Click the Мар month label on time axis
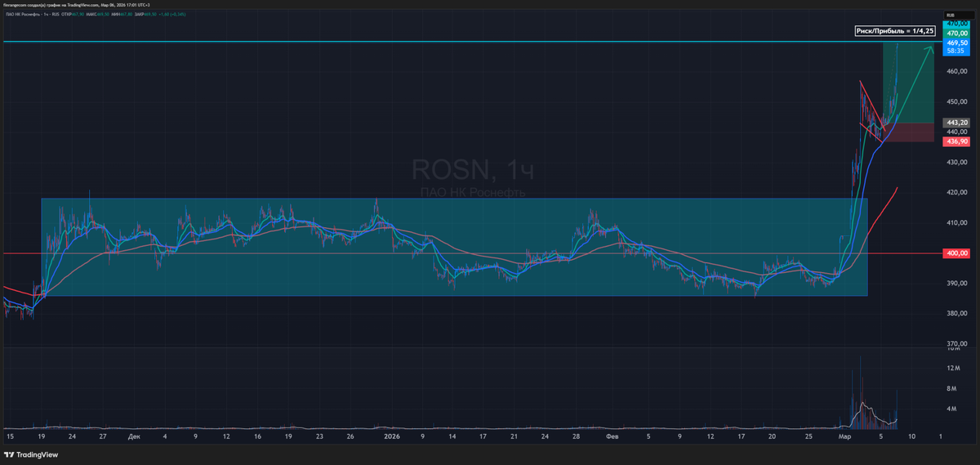 point(844,436)
